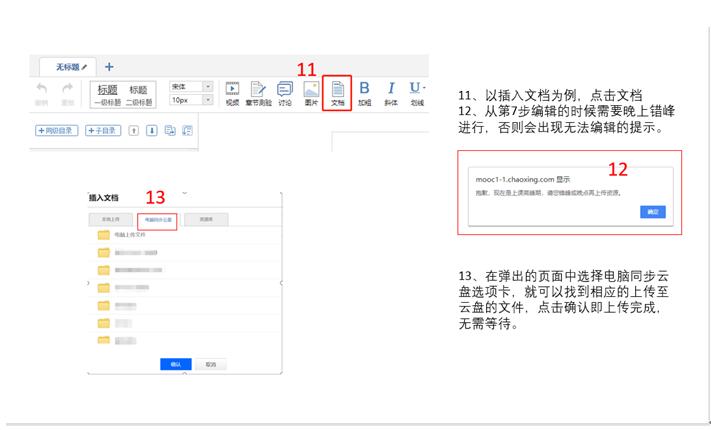The image size is (711, 430).
Task: Click the undo arrow in the toolbar
Action: coord(42,92)
